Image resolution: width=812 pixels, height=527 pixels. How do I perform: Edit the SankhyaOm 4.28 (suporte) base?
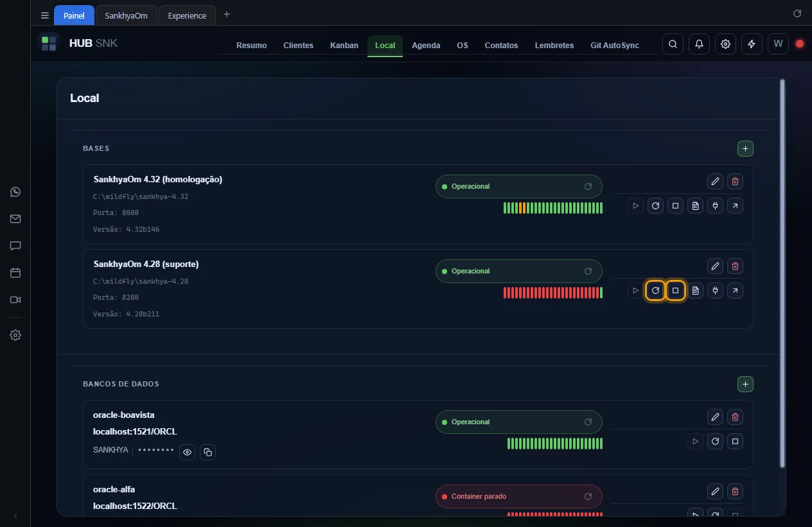(x=715, y=266)
